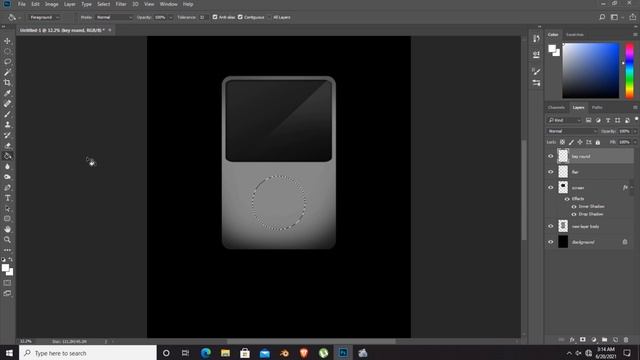Select the Clone Stamp tool
640x360 pixels.
tap(7, 124)
